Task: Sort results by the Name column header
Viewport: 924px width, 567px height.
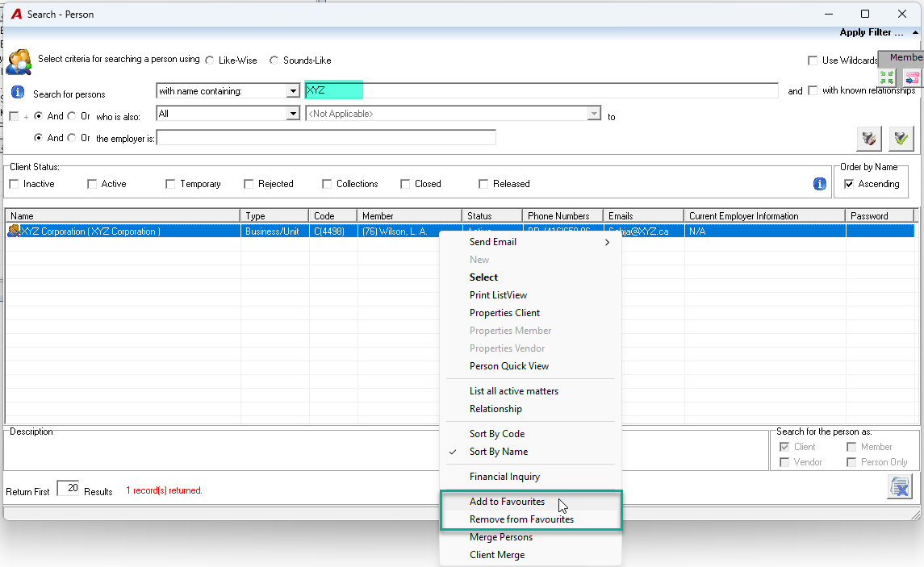Action: (123, 216)
